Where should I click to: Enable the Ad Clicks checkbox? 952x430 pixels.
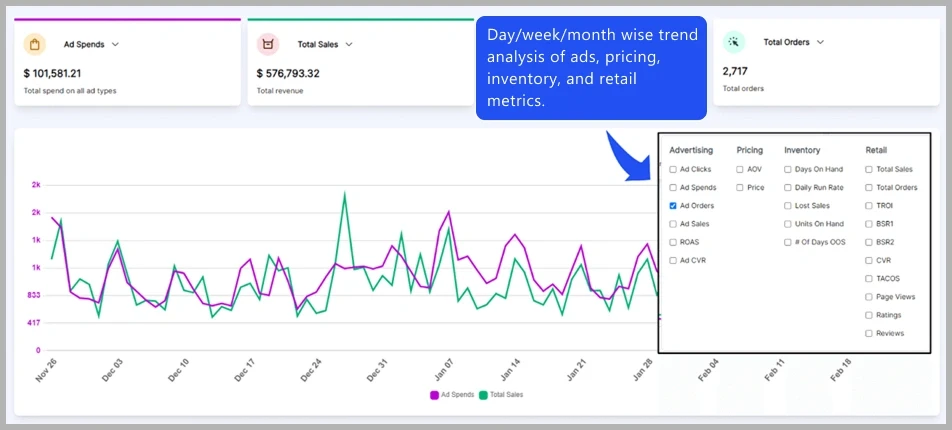[673, 169]
